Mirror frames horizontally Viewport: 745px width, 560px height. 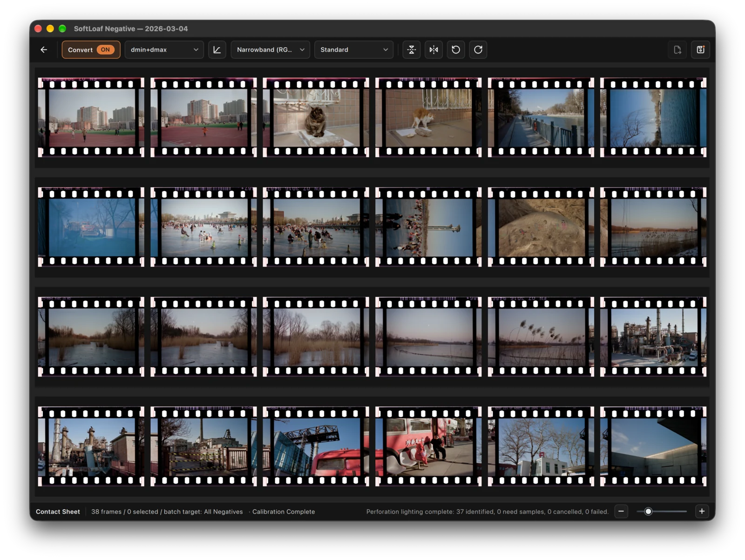434,50
